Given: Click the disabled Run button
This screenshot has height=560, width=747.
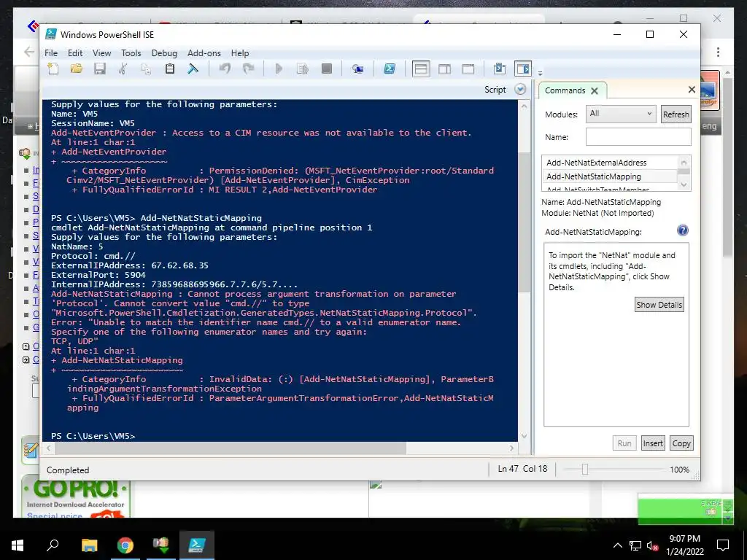Looking at the screenshot, I should (x=624, y=443).
